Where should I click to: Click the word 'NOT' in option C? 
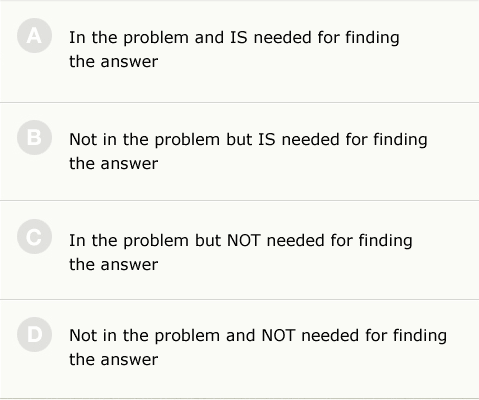[x=243, y=240]
